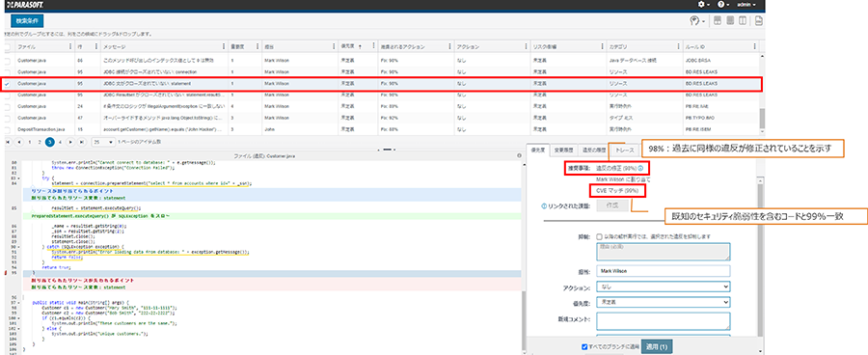Image resolution: width=868 pixels, height=355 pixels.
Task: Enable the 抑制 suppress violation checkbox
Action: pos(600,236)
